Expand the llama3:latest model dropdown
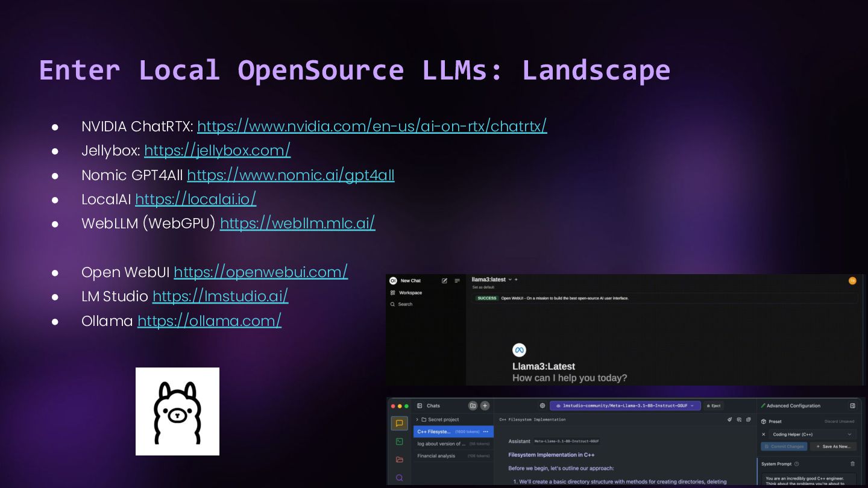 (510, 280)
